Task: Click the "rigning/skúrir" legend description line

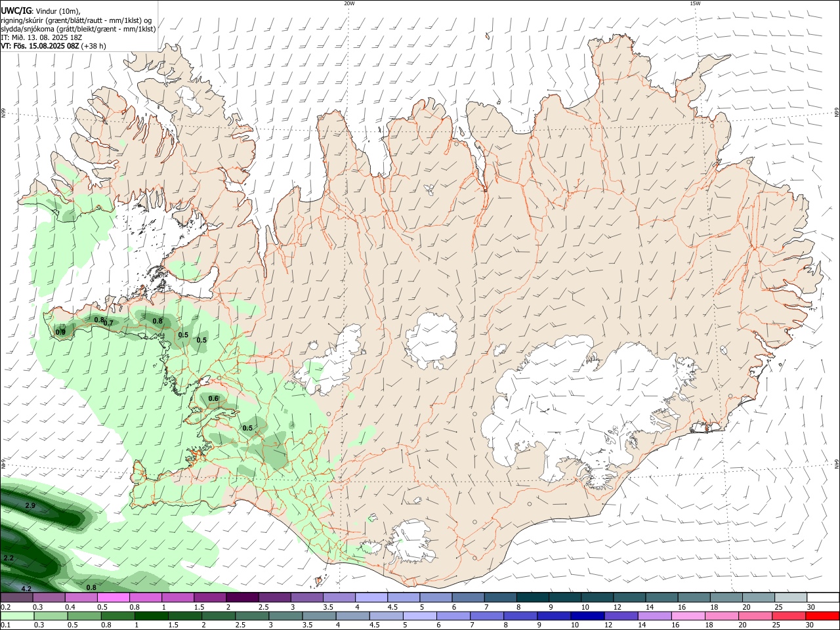Action: [x=76, y=20]
